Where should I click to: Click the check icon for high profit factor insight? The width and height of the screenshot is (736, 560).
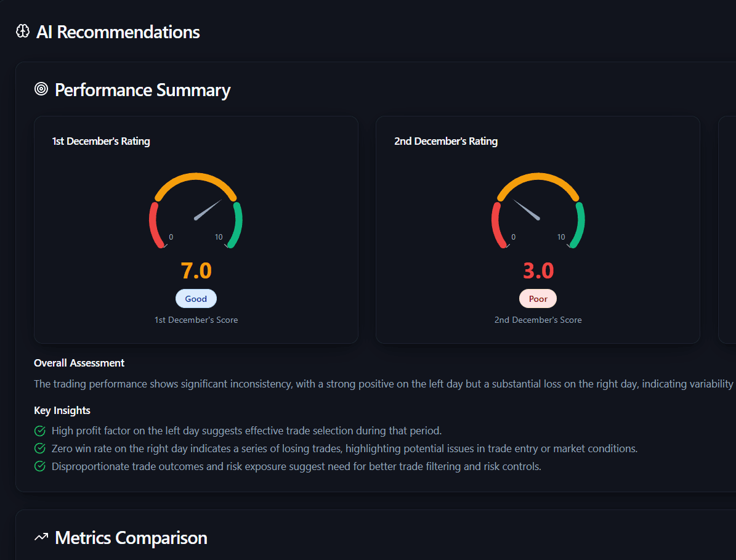40,431
